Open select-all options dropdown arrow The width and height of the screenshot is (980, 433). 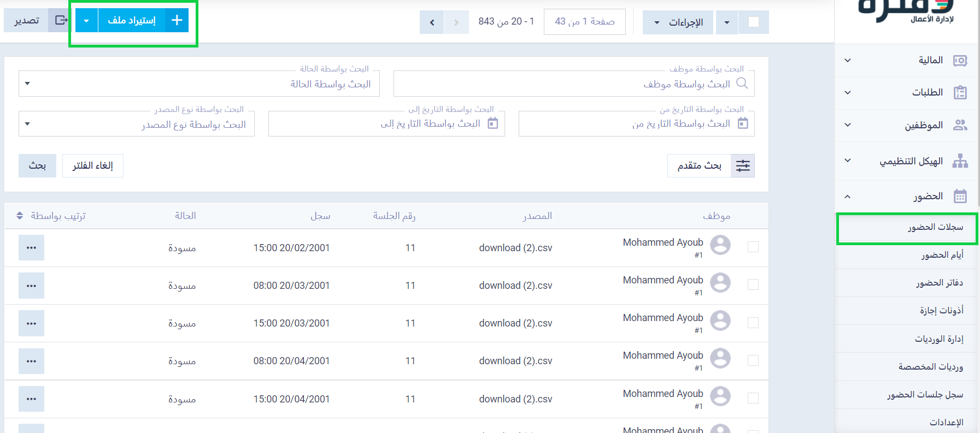[727, 22]
